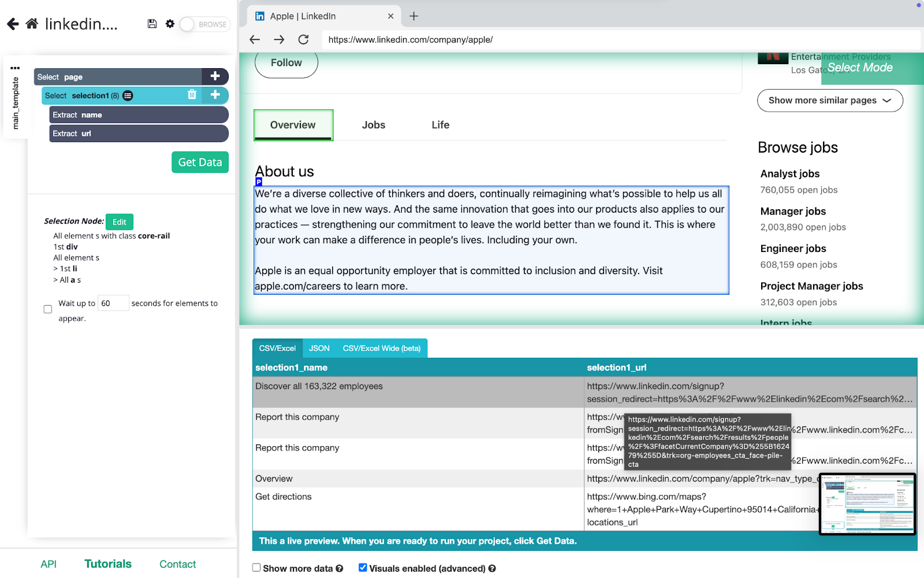924x578 pixels.
Task: Expand Show more similar pages
Action: (x=830, y=101)
